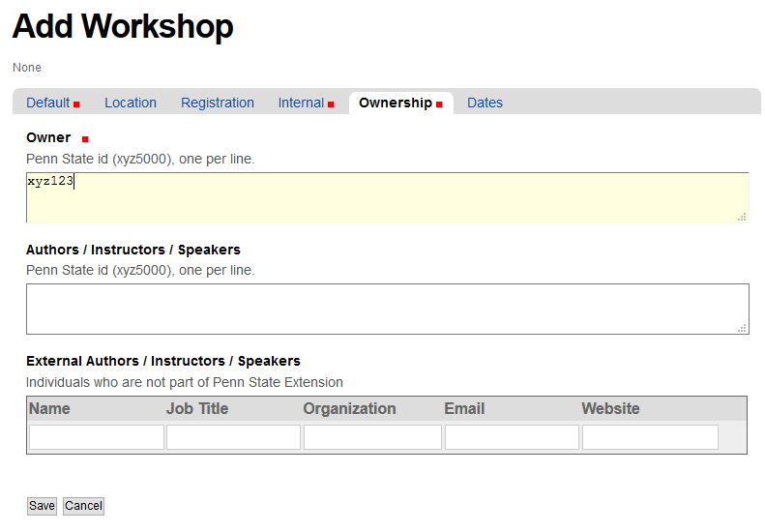
Task: Click the External Authors / Instructors / Speakers label
Action: coord(163,361)
